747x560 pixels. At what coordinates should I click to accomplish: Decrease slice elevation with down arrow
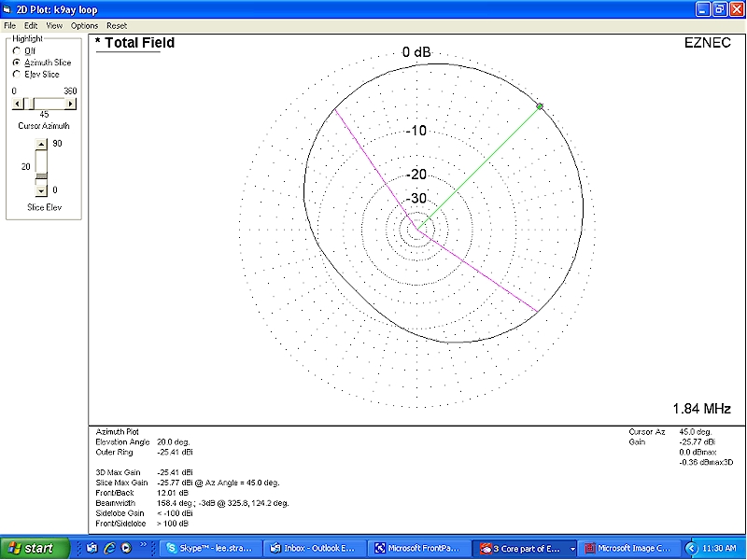(x=40, y=190)
